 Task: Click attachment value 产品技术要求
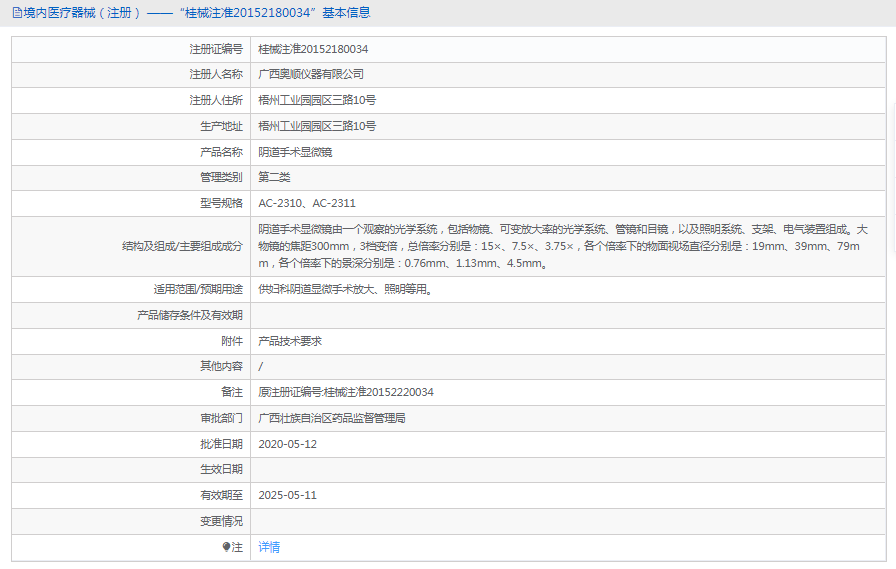coord(290,341)
